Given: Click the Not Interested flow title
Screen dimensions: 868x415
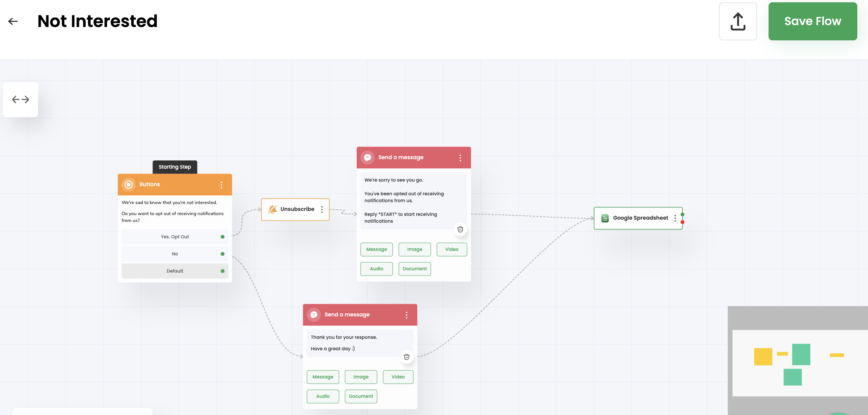Looking at the screenshot, I should 98,21.
